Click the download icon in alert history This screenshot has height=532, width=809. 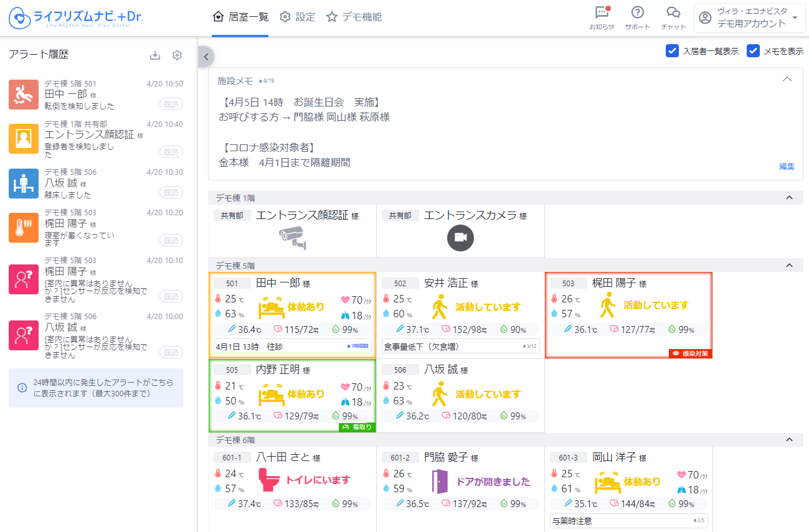(x=155, y=55)
